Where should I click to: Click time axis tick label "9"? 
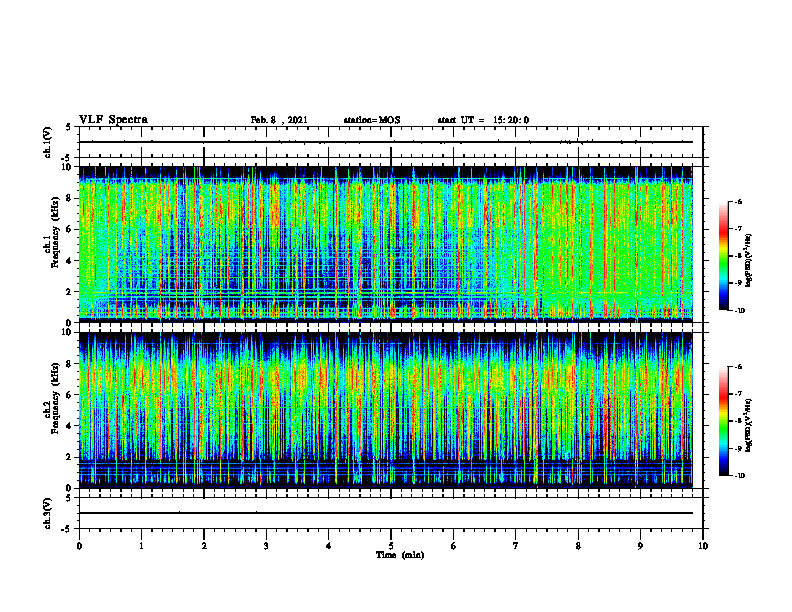coord(640,545)
